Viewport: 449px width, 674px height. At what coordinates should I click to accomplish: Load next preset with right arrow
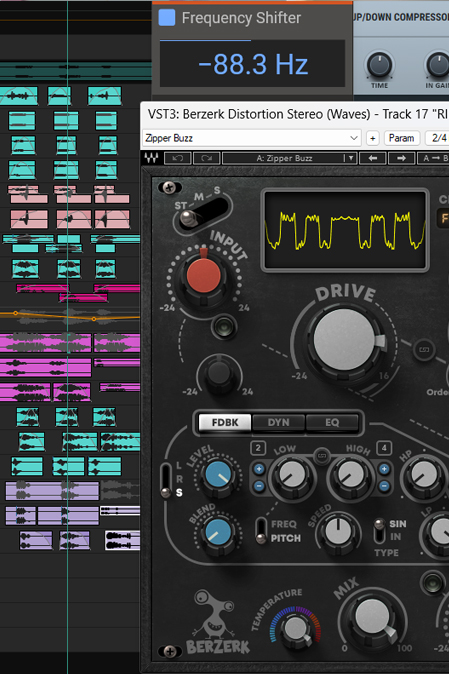401,158
